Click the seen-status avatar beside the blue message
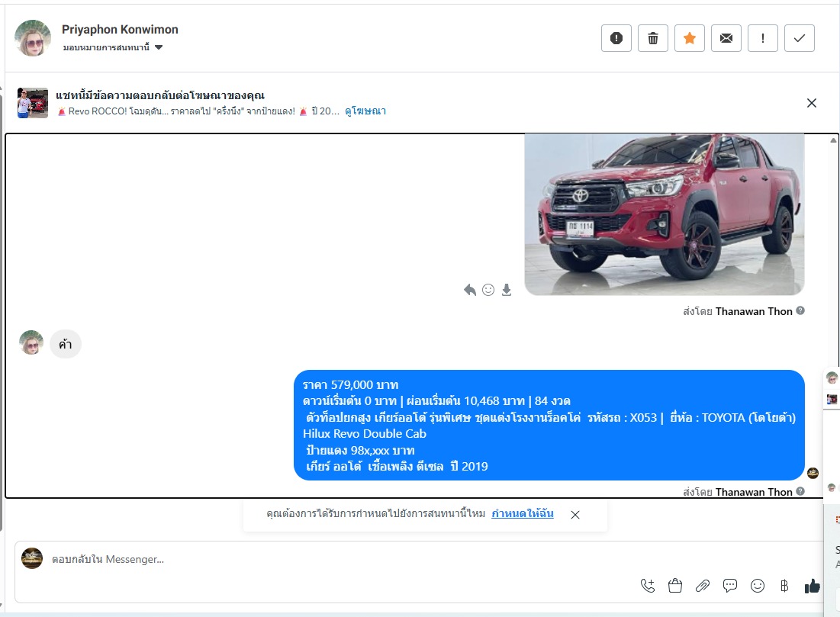 (x=813, y=473)
